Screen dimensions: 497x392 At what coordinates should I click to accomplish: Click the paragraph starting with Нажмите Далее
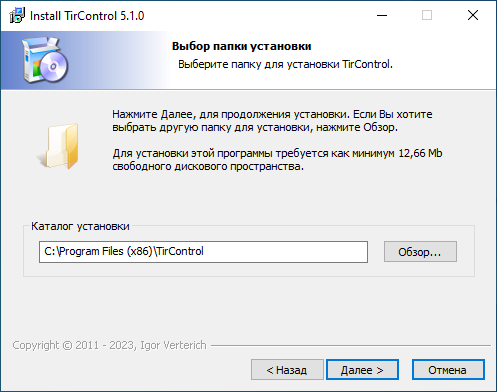(x=272, y=121)
